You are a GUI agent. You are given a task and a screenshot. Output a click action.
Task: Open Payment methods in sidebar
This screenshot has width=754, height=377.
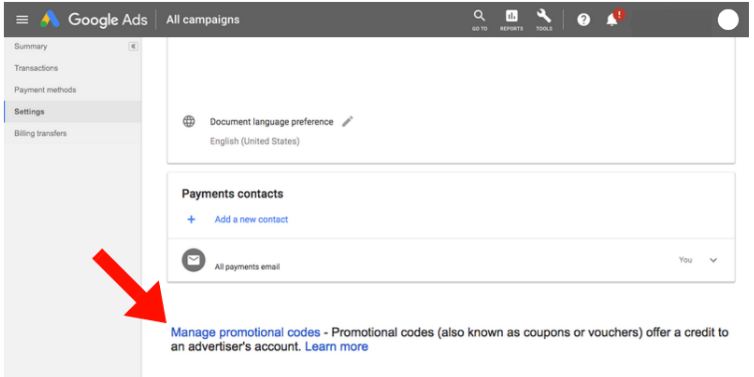pyautogui.click(x=45, y=90)
